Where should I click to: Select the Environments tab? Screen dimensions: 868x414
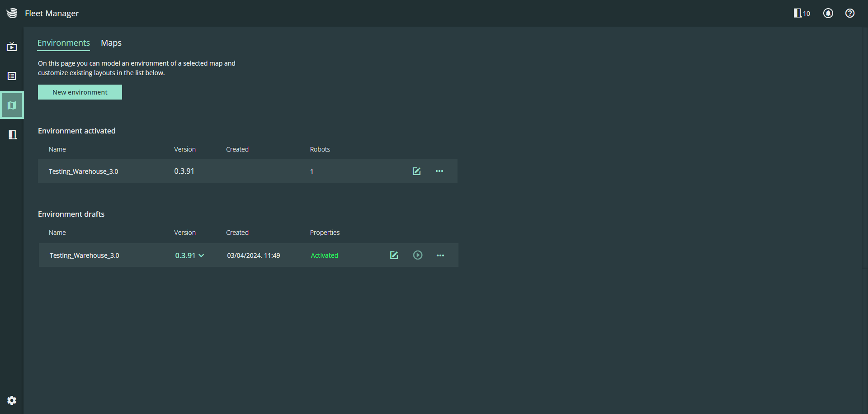[x=63, y=43]
